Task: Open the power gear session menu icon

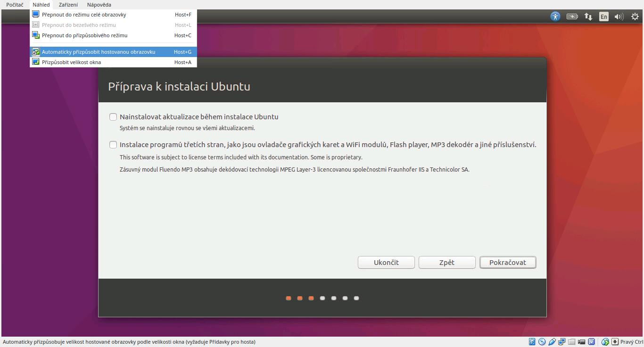Action: click(635, 17)
